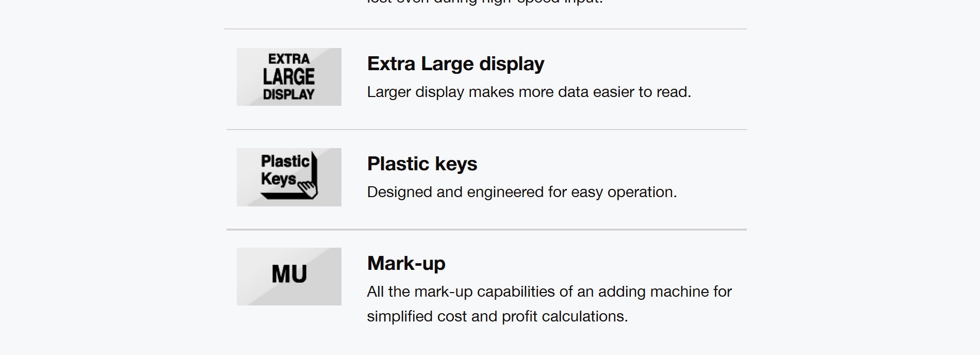Click the word 'keys' in Plastic keys heading
Image resolution: width=980 pixels, height=355 pixels.
coord(456,165)
